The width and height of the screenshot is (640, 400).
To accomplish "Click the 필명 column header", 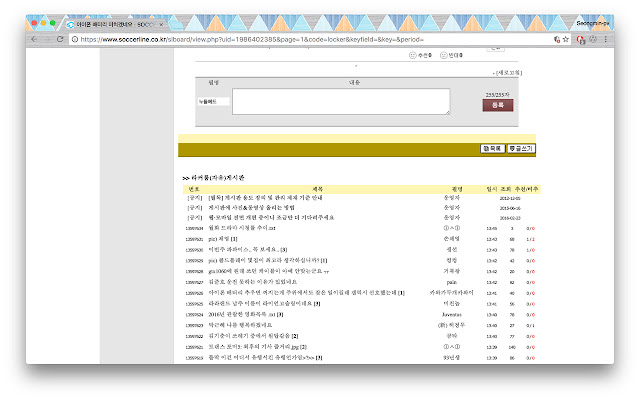I will (x=457, y=189).
